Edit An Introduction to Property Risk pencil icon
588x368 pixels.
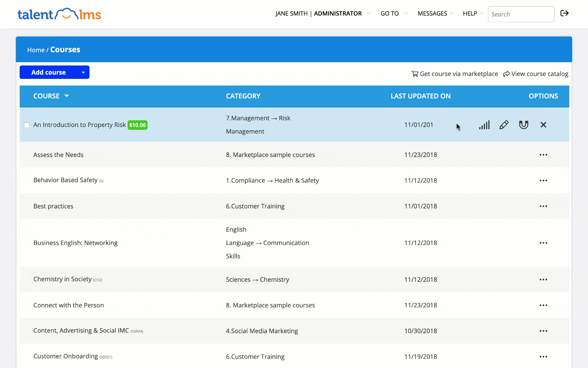pos(504,125)
